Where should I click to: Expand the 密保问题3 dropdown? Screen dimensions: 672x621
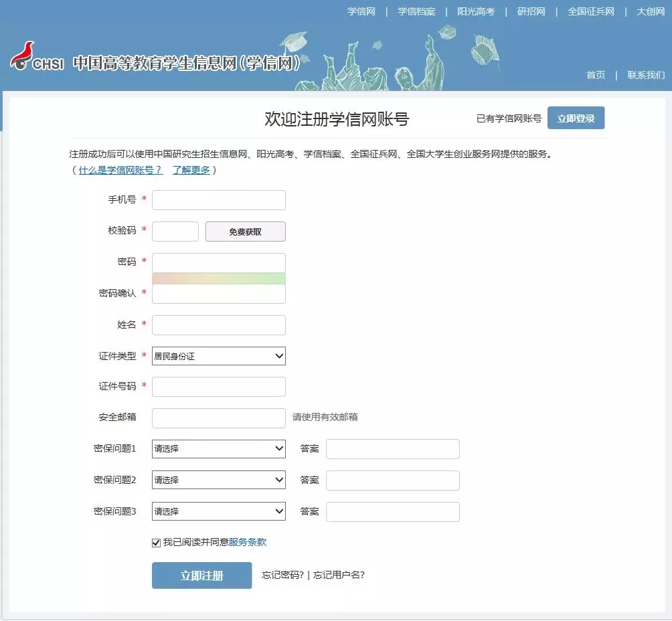pyautogui.click(x=219, y=511)
